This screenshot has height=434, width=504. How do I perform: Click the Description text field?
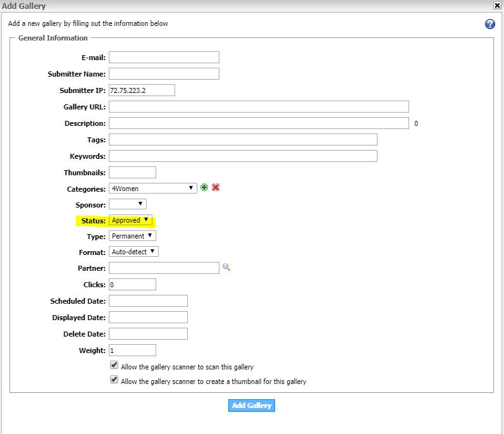[x=259, y=123]
